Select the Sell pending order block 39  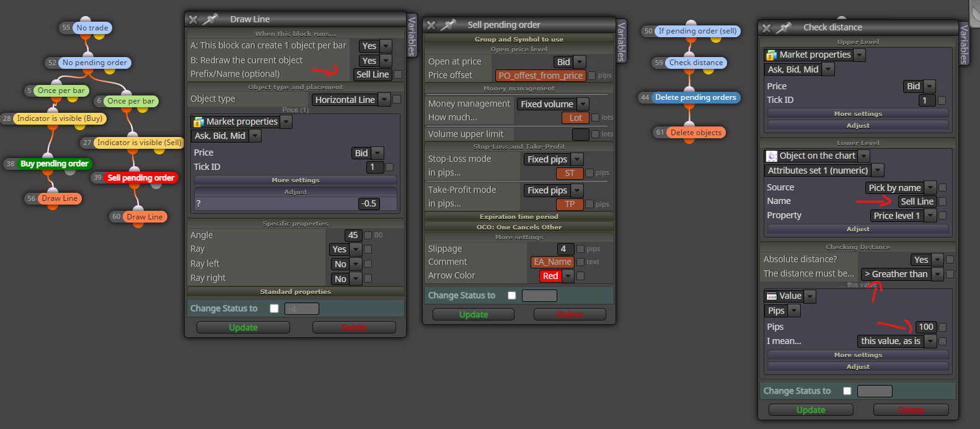(x=141, y=178)
